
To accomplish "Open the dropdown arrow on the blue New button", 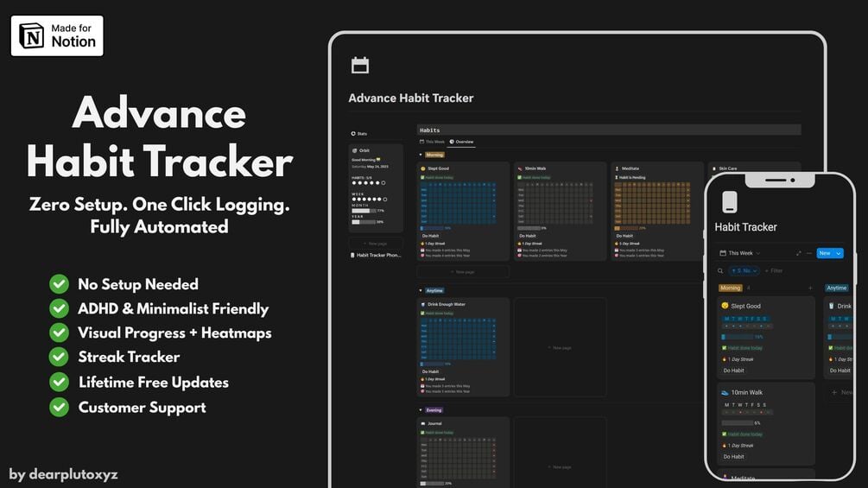I will (x=839, y=253).
